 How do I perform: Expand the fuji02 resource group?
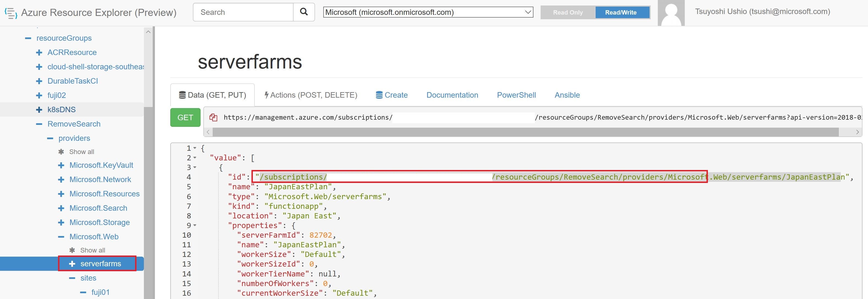39,95
